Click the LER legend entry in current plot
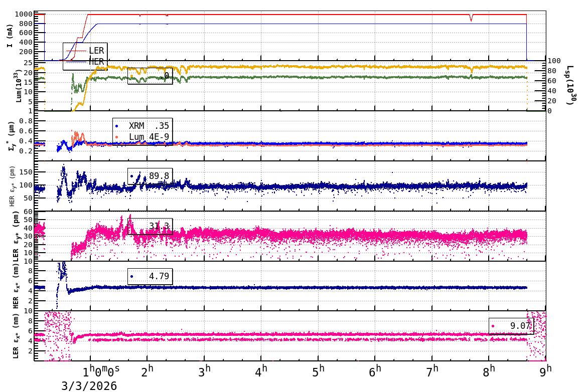Viewport: 582px width, 392px height. click(85, 51)
